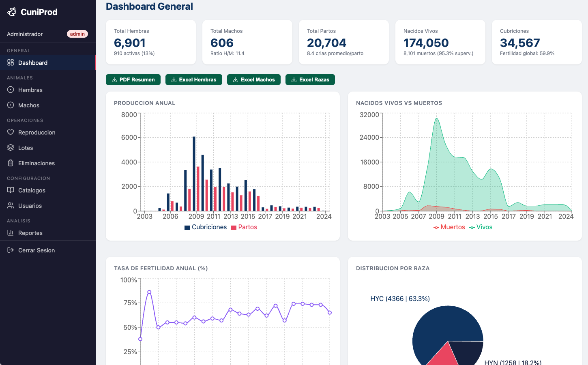Click the 'HYC (4366 | 63.3%)' pie label
Screen dimensions: 588x365
(x=400, y=299)
